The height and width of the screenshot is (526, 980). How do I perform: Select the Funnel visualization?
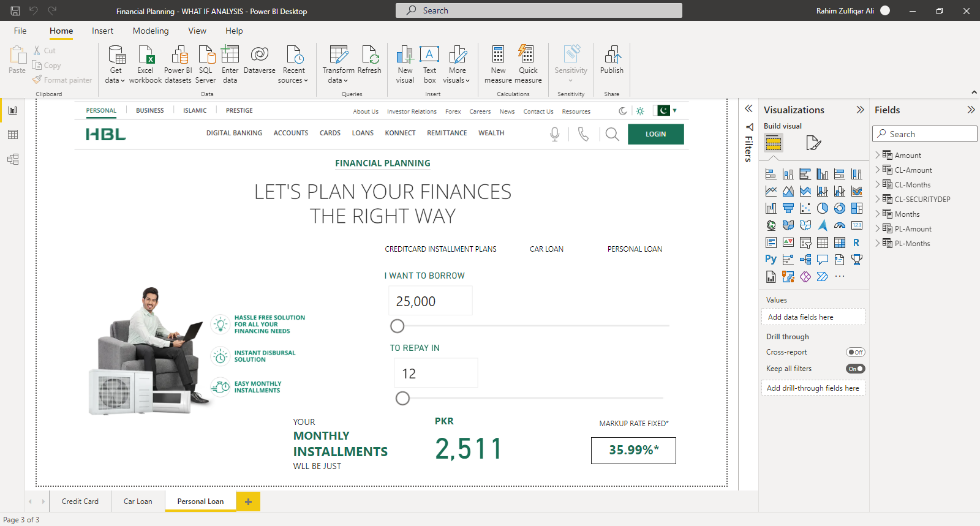(x=788, y=208)
